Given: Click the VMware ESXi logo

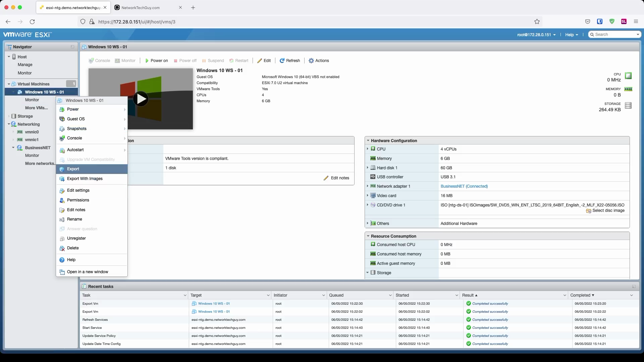Looking at the screenshot, I should coord(27,35).
